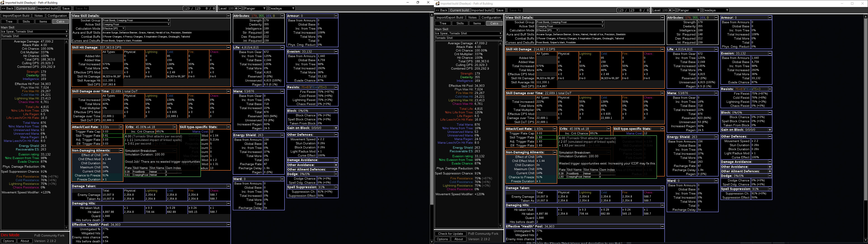Expand Gain on Block section in left window

(x=336, y=128)
